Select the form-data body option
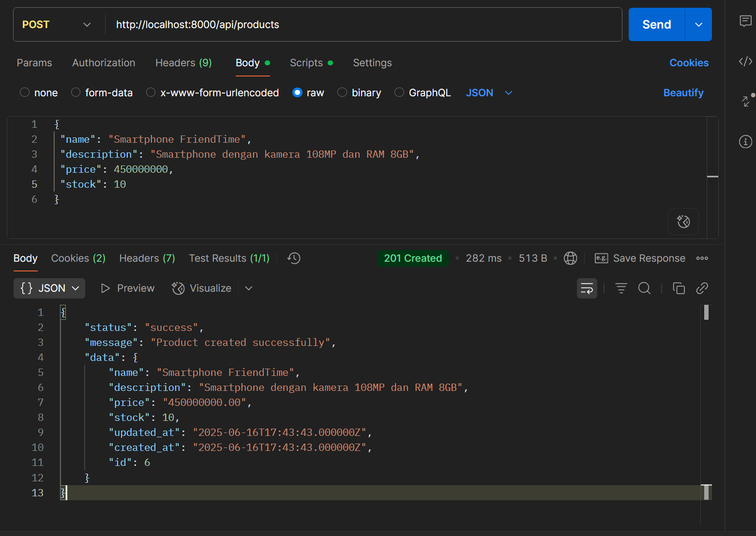Image resolution: width=756 pixels, height=536 pixels. click(x=76, y=92)
